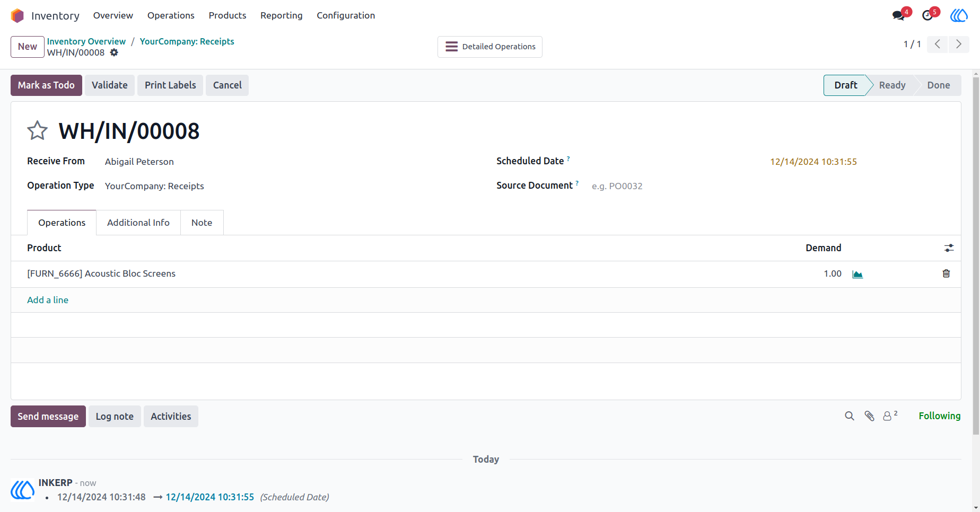Open forecast chart for Acoustic Bloc Screens

point(857,274)
